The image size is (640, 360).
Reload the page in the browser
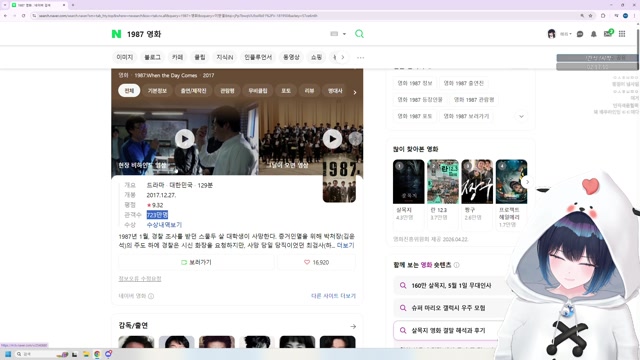coord(23,16)
